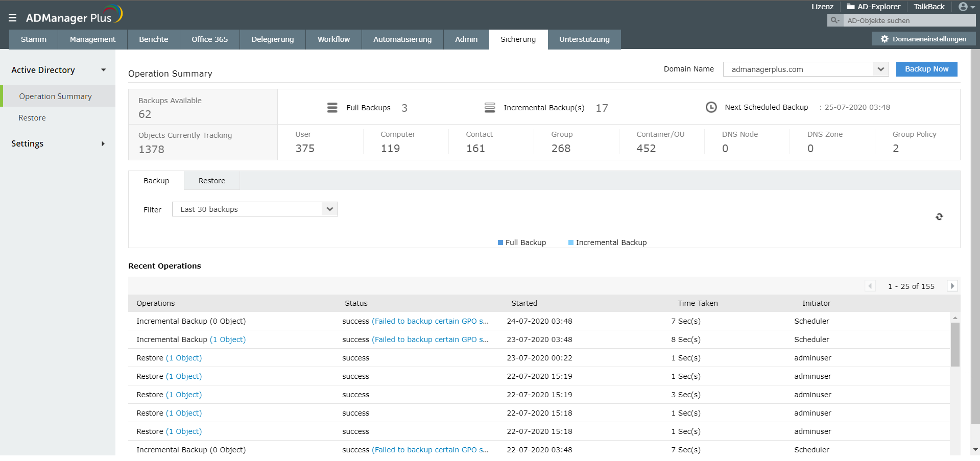Click the search icon in AD-Objekte suchen
The height and width of the screenshot is (461, 980).
click(x=834, y=20)
